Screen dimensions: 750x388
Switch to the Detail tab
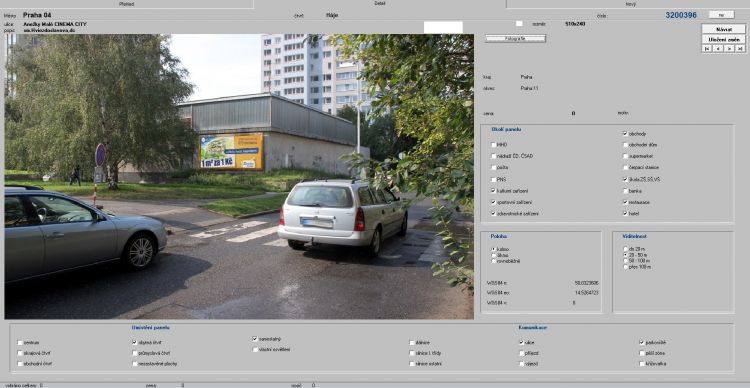click(379, 3)
